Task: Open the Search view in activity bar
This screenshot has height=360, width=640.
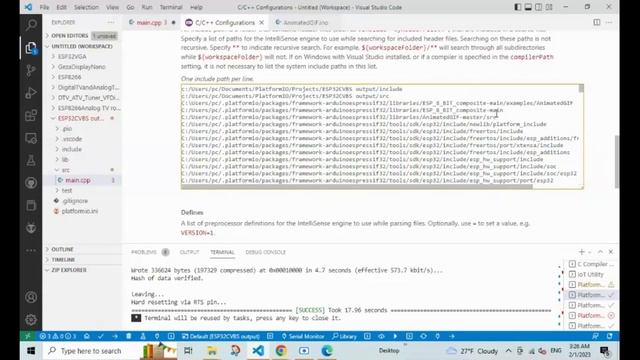Action: (x=31, y=25)
